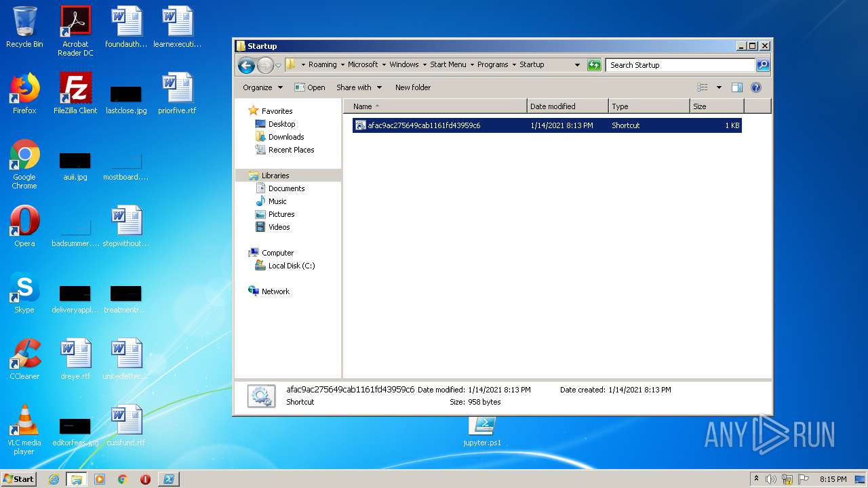Click the lastclose.jpg desktop file
This screenshot has width=868, height=488.
point(126,100)
